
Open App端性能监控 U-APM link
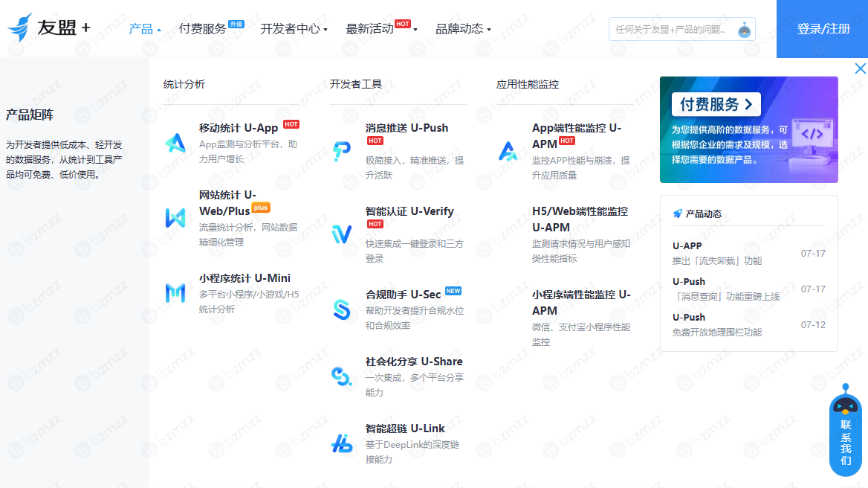[577, 135]
